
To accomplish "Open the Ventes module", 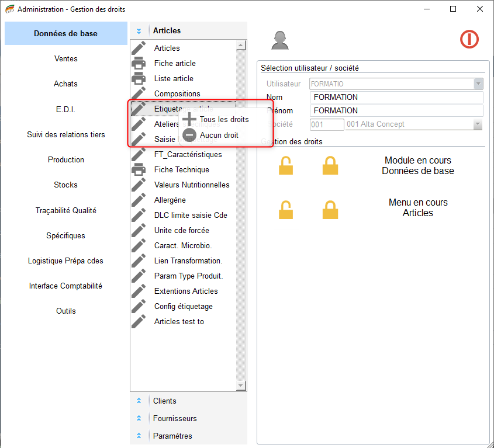I will pyautogui.click(x=65, y=58).
